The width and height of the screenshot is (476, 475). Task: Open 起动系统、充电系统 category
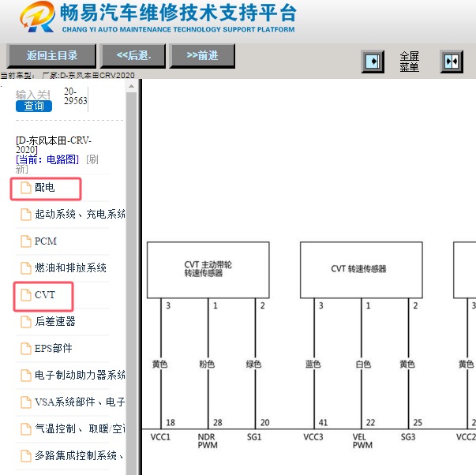click(80, 215)
